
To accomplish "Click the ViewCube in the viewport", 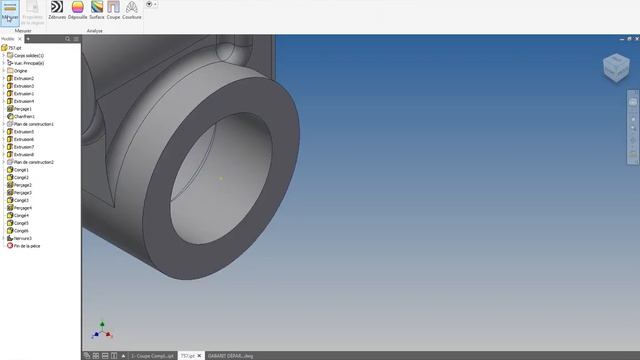I will pos(616,67).
